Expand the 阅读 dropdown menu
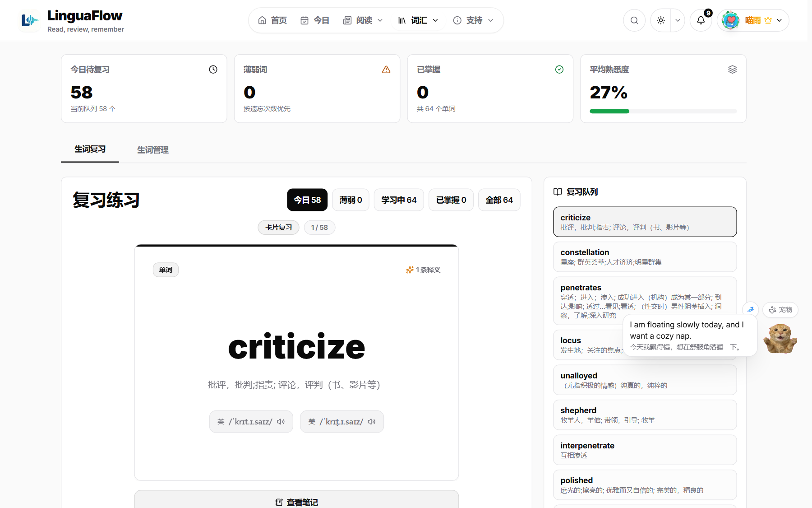Screen dimensions: 812x508 pyautogui.click(x=363, y=20)
